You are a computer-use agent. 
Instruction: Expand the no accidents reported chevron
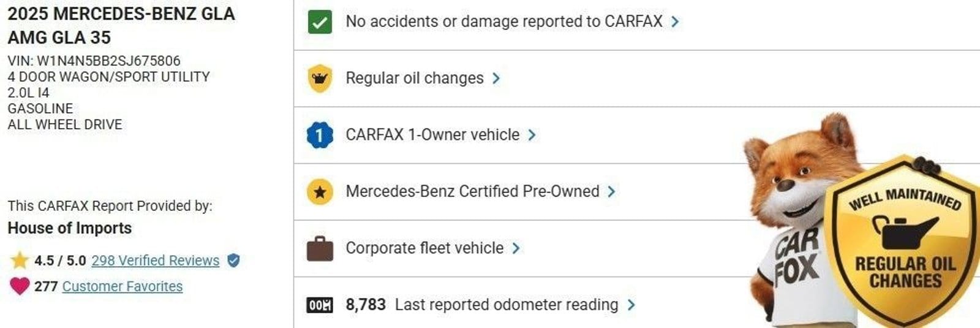pyautogui.click(x=675, y=22)
